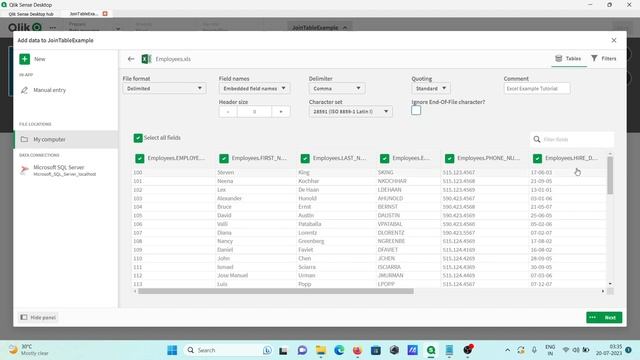The width and height of the screenshot is (640, 360).
Task: Click the green New plus icon
Action: click(24, 59)
